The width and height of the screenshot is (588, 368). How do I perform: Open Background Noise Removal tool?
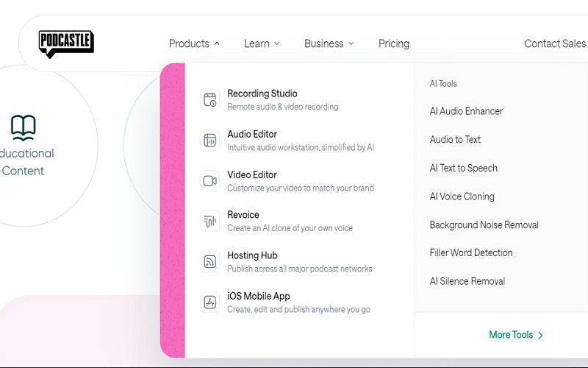click(484, 225)
